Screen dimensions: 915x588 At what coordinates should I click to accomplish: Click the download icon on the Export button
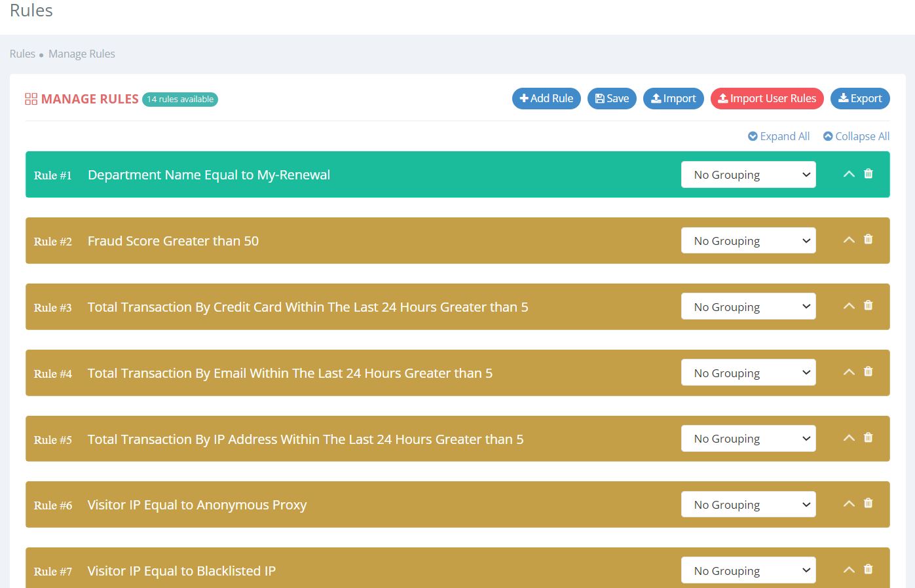(x=844, y=98)
